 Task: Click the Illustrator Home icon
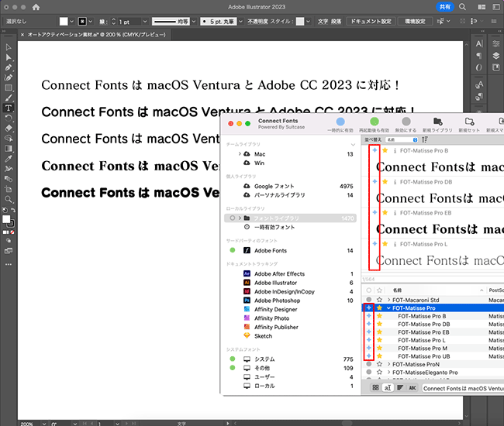[x=36, y=7]
